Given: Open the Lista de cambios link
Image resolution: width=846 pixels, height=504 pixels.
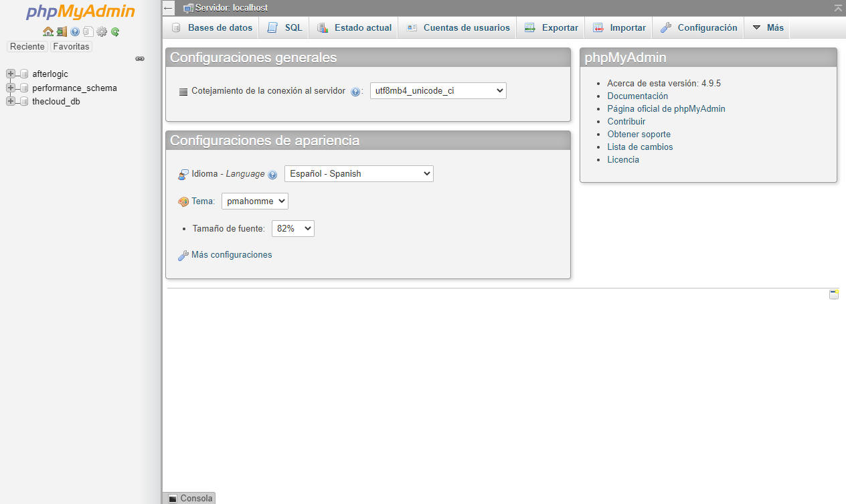Looking at the screenshot, I should 640,147.
